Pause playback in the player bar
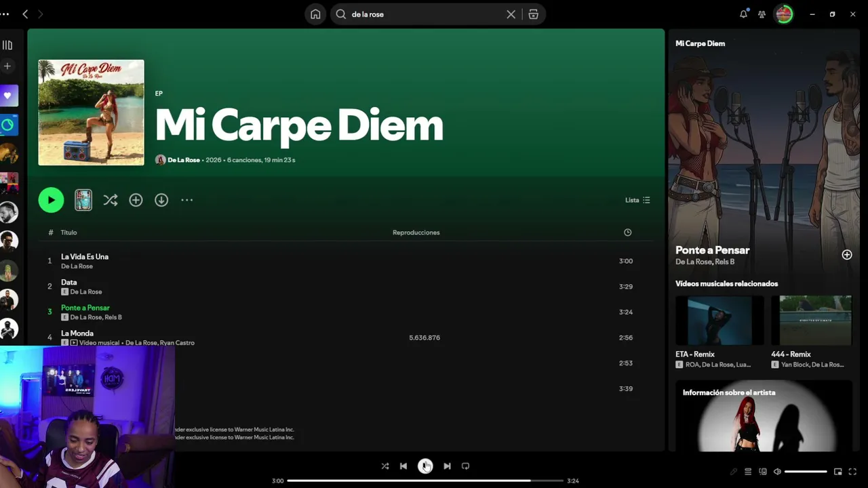Screen dimensions: 868x488 425,466
